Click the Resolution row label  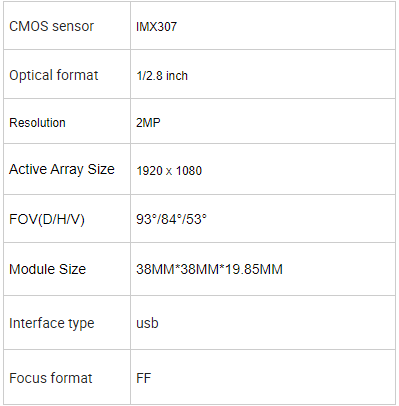pos(37,123)
